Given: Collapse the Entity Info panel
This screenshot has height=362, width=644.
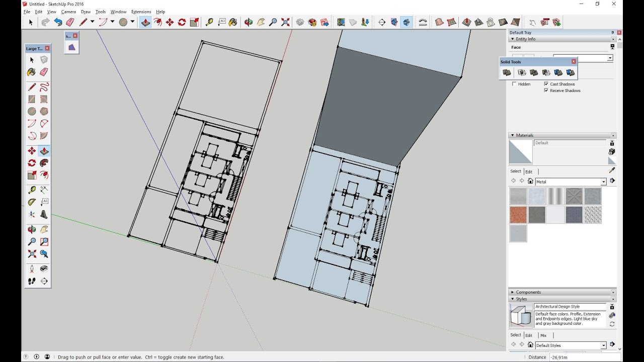Looking at the screenshot, I should point(513,39).
